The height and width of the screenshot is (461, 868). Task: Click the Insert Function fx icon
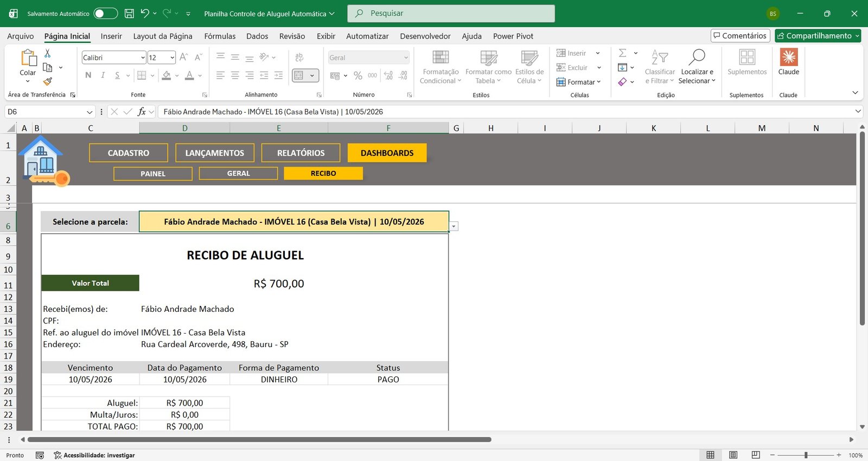pyautogui.click(x=142, y=112)
